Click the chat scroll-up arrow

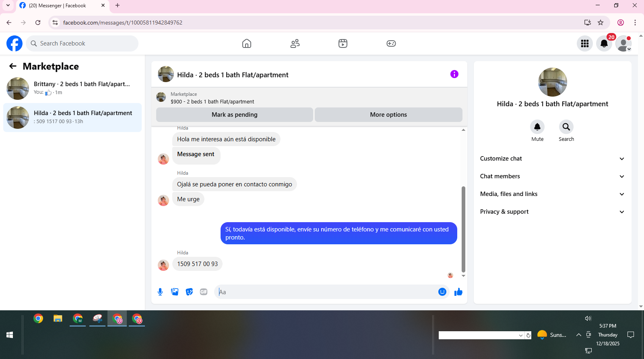(463, 130)
